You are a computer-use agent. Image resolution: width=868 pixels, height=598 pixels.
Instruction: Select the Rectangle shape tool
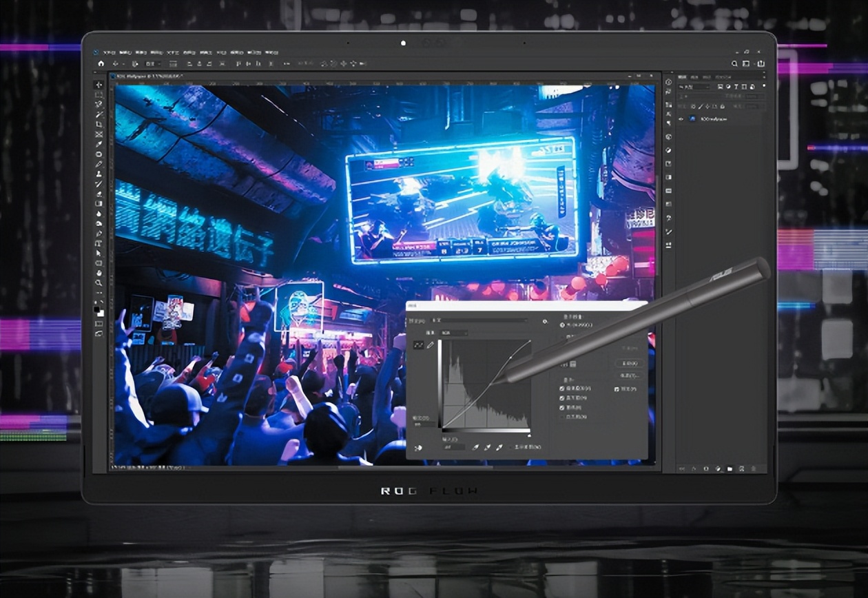tap(99, 263)
